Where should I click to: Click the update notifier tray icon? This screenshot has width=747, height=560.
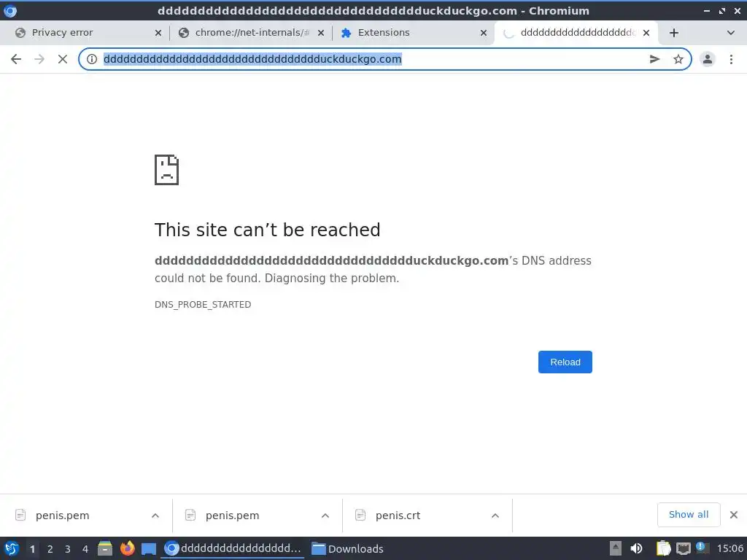[x=702, y=548]
